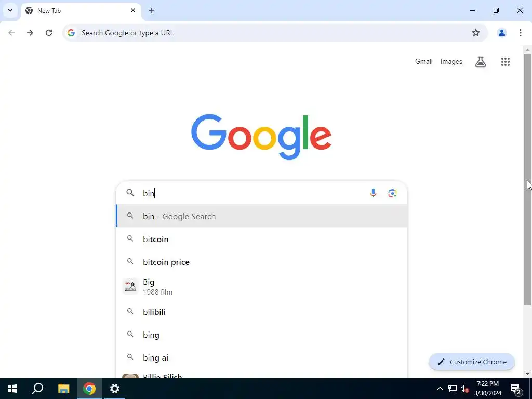Bookmark this tab with the star icon
Viewport: 532px width, 399px height.
tap(476, 33)
